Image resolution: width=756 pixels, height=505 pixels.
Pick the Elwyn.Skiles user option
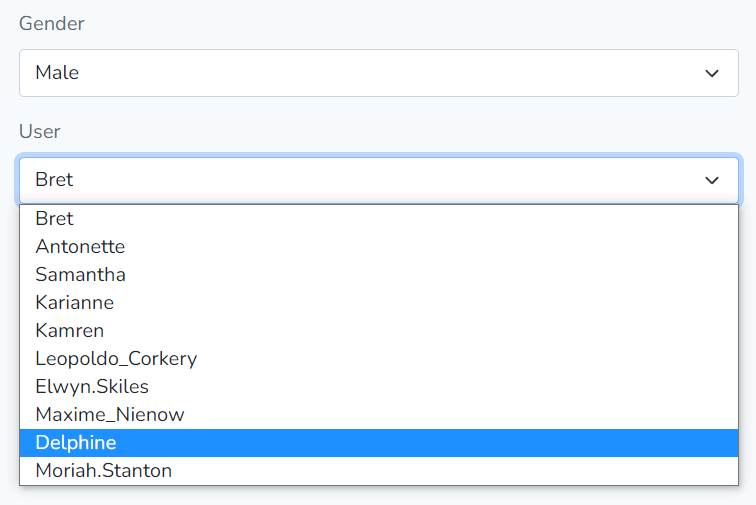[x=92, y=386]
